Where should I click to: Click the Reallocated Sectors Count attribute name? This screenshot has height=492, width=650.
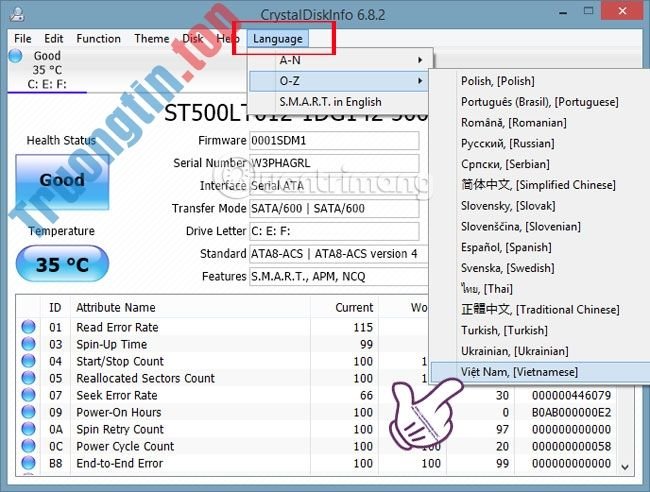(146, 378)
